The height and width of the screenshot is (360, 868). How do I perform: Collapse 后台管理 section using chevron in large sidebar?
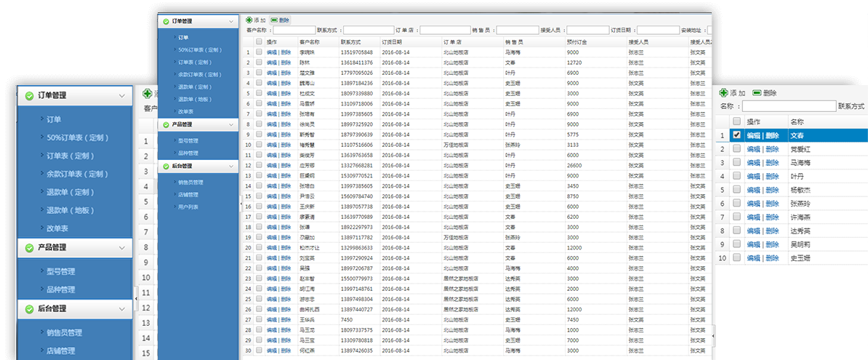click(x=121, y=309)
